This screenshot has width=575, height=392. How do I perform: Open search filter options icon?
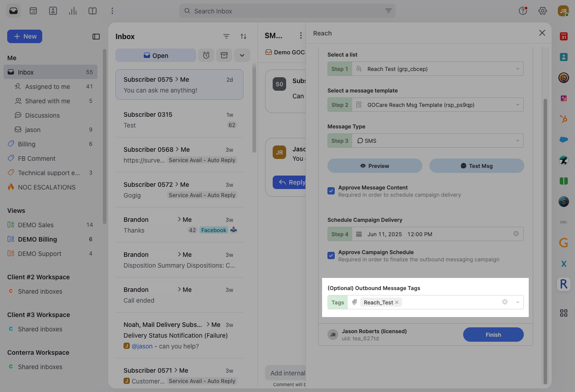(389, 11)
